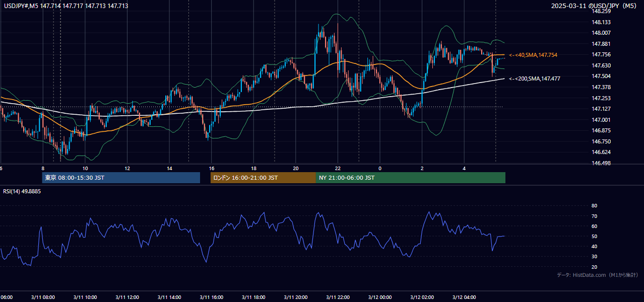Click hour label 22 under price chart
This screenshot has width=644, height=302.
click(338, 168)
